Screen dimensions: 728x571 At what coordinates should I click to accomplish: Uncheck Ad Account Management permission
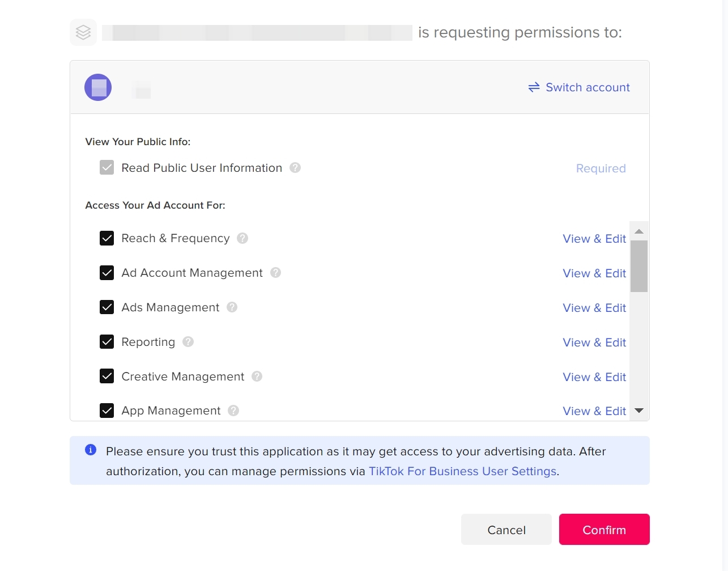click(x=107, y=273)
